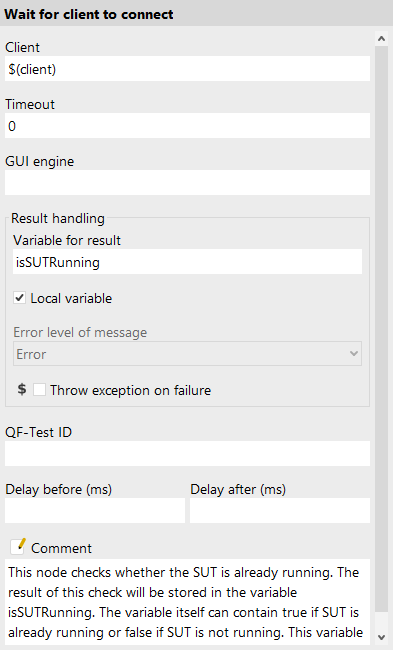Focus the Timeout input field
This screenshot has height=650, width=393.
[x=187, y=126]
